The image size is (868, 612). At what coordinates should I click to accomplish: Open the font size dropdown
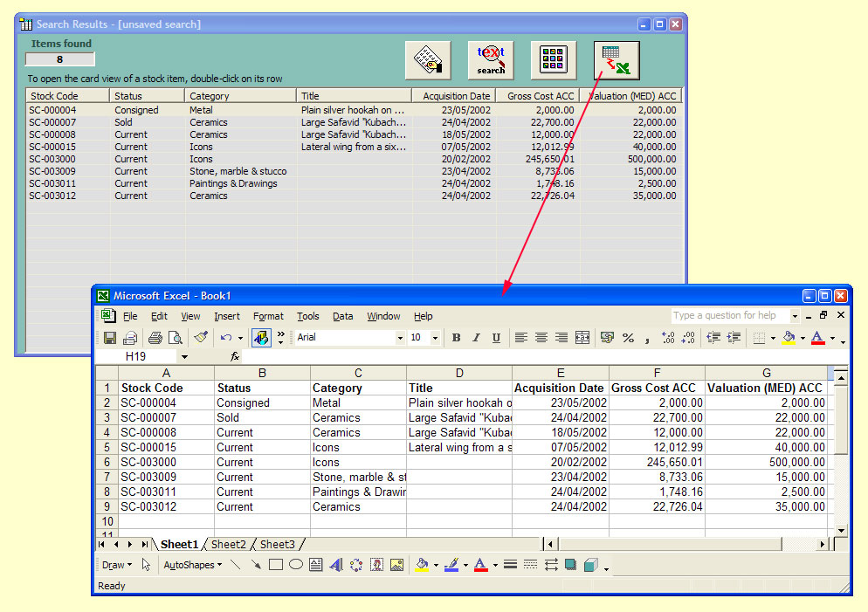435,338
